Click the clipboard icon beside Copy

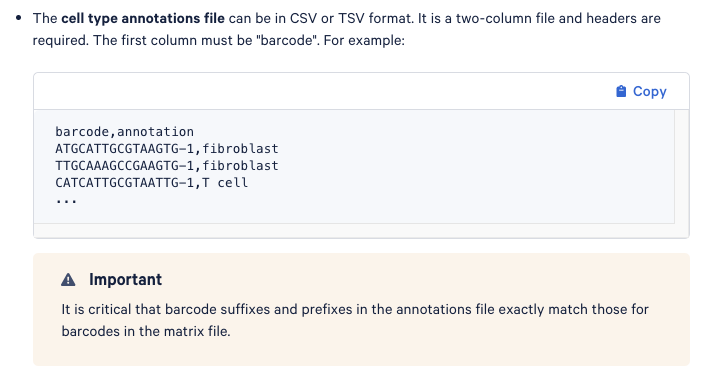coord(621,91)
